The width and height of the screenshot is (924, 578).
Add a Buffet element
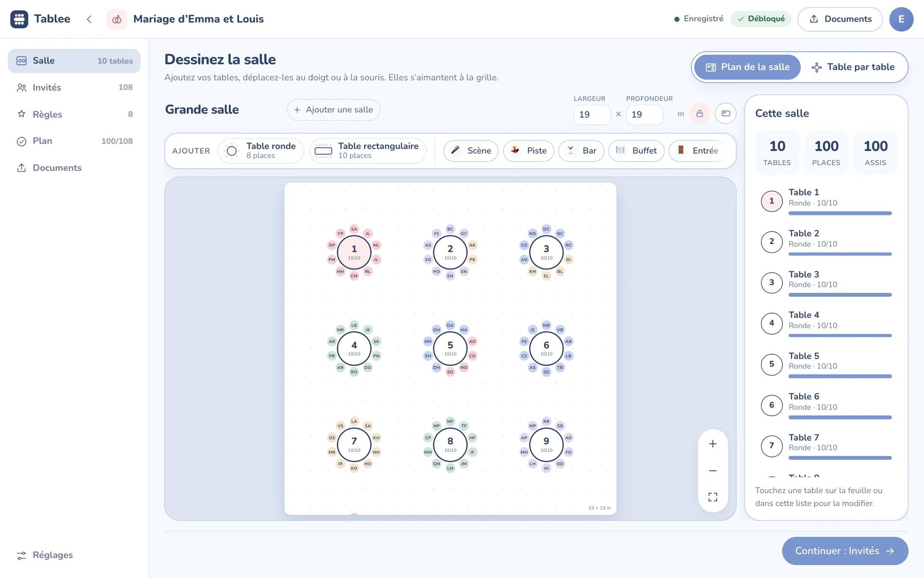pyautogui.click(x=636, y=151)
